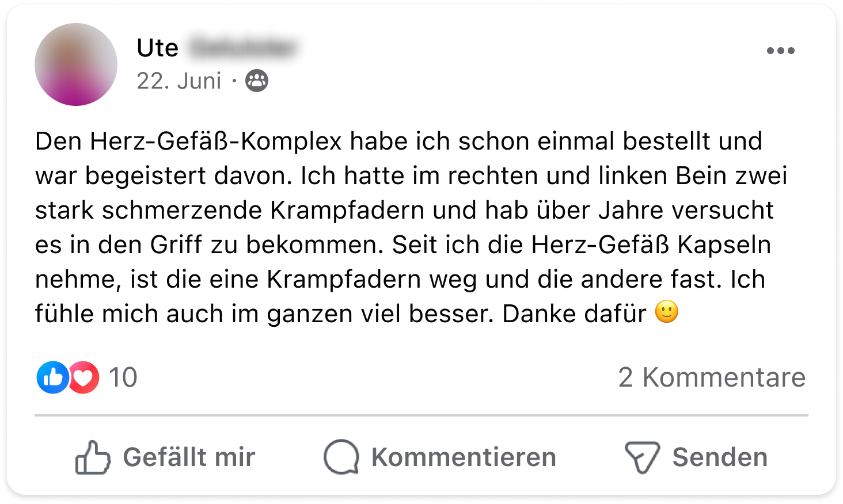Click the red heart reaction icon
This screenshot has height=504, width=843.
pos(84,377)
